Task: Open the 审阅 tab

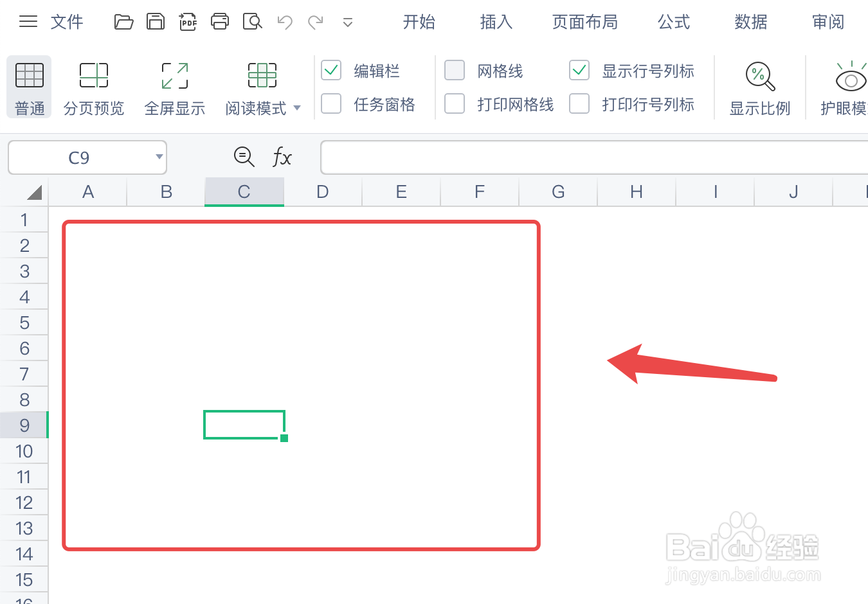Action: pos(828,22)
